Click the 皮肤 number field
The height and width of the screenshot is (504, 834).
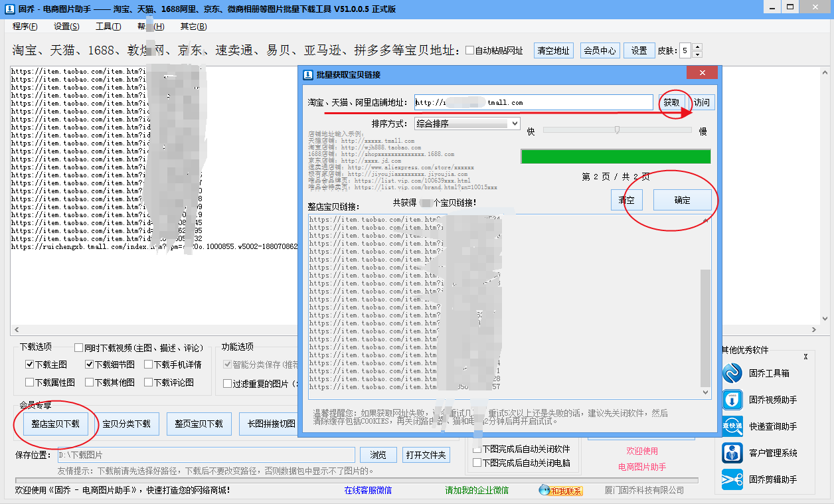[685, 50]
